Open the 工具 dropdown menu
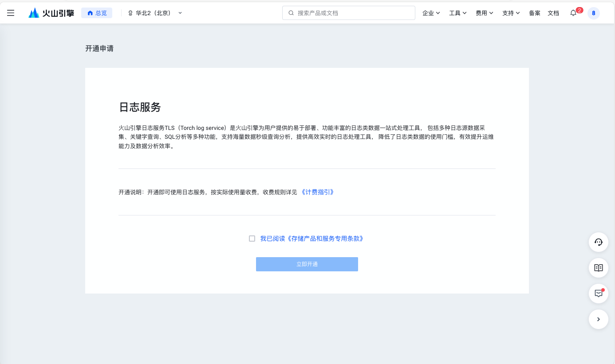 click(458, 13)
